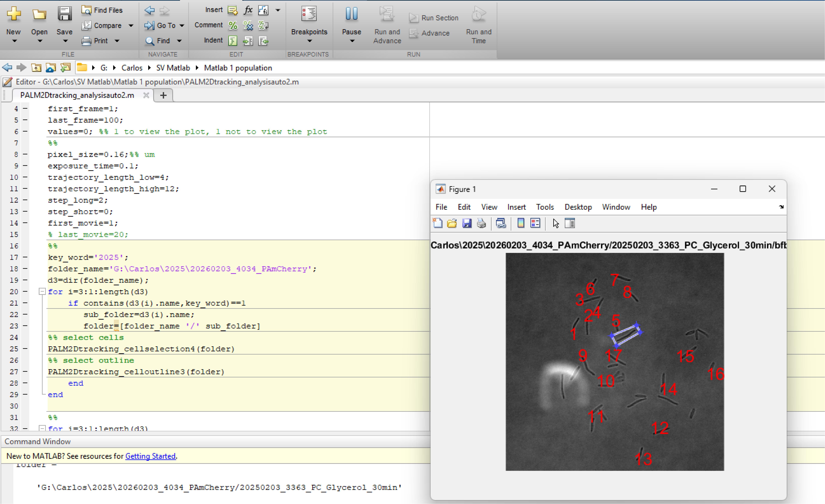825x504 pixels.
Task: Select the Edit Plot arrow tool in Figure 1
Action: click(x=556, y=223)
